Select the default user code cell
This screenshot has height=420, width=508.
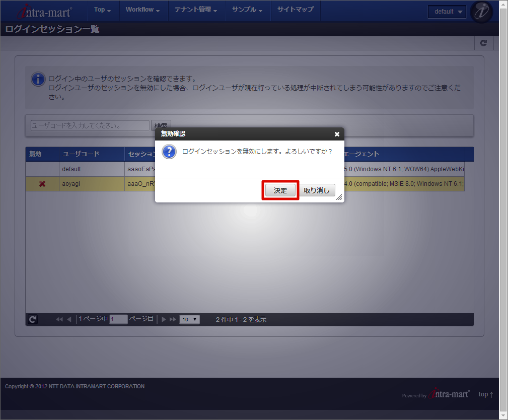pos(92,169)
